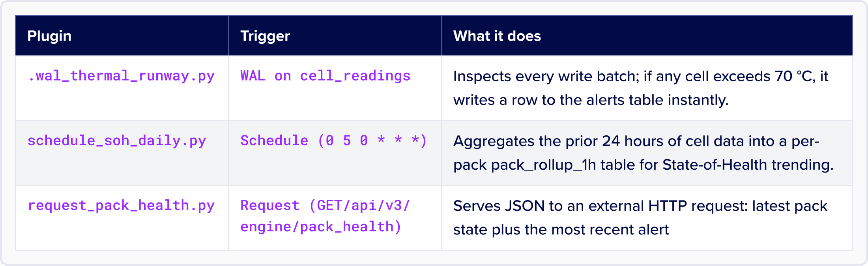Click the State-of-Health trending text
Screen dimensions: 868x266
pos(748,165)
